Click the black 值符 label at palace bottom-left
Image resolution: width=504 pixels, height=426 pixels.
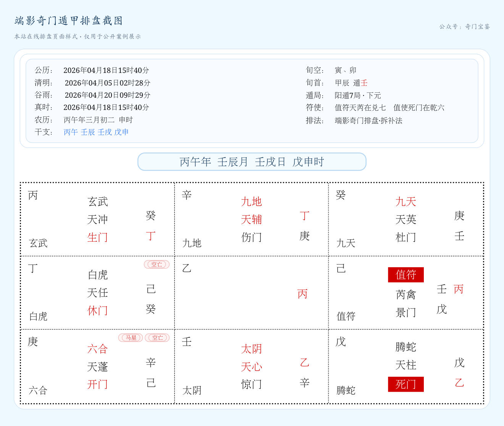point(346,316)
